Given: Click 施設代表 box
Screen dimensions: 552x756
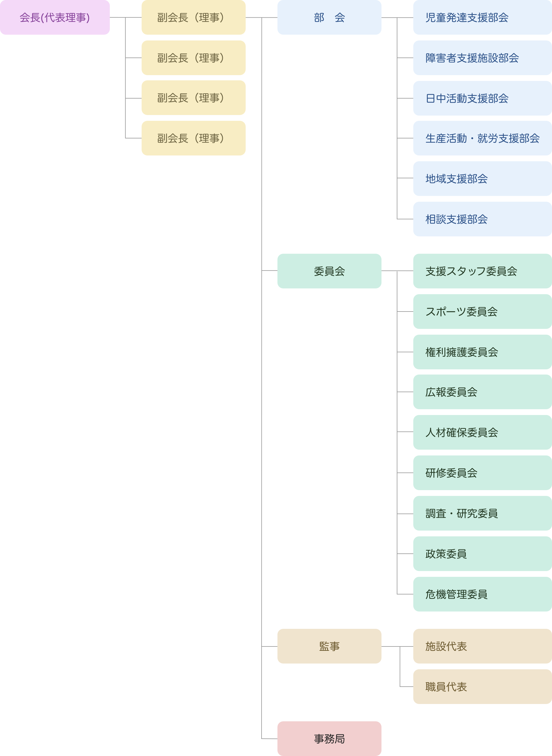Looking at the screenshot, I should 483,646.
